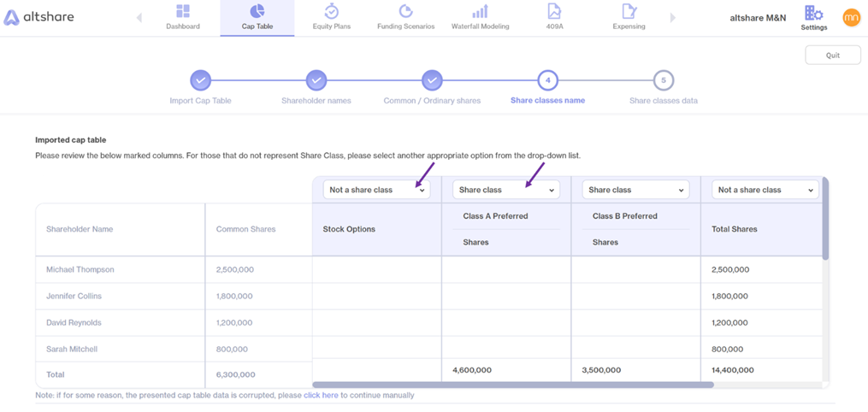Image resolution: width=868 pixels, height=412 pixels.
Task: Open Funding Scenarios icon
Action: [x=405, y=11]
